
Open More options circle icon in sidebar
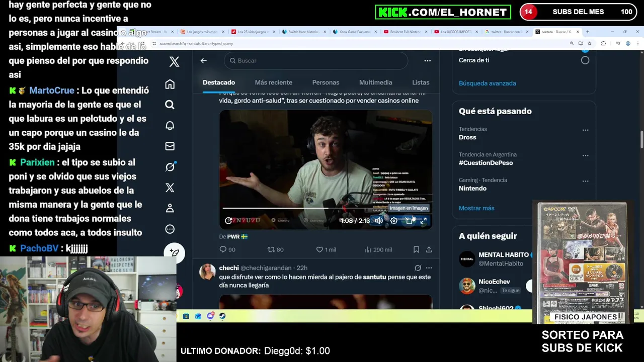tap(170, 229)
